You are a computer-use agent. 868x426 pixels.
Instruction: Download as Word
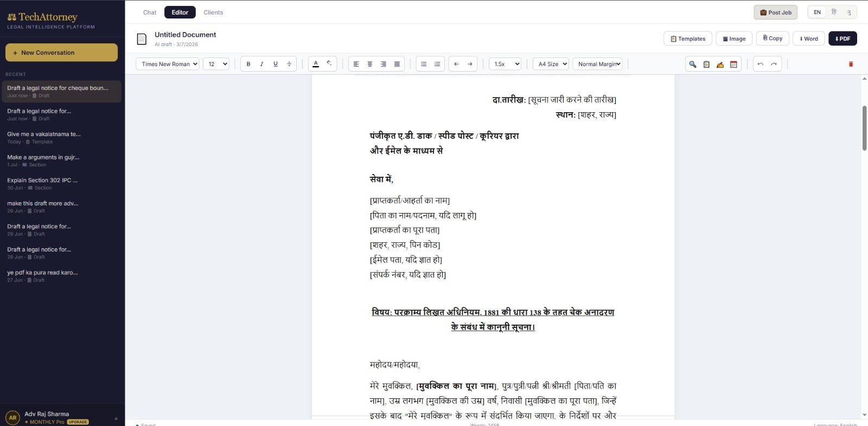coord(809,38)
